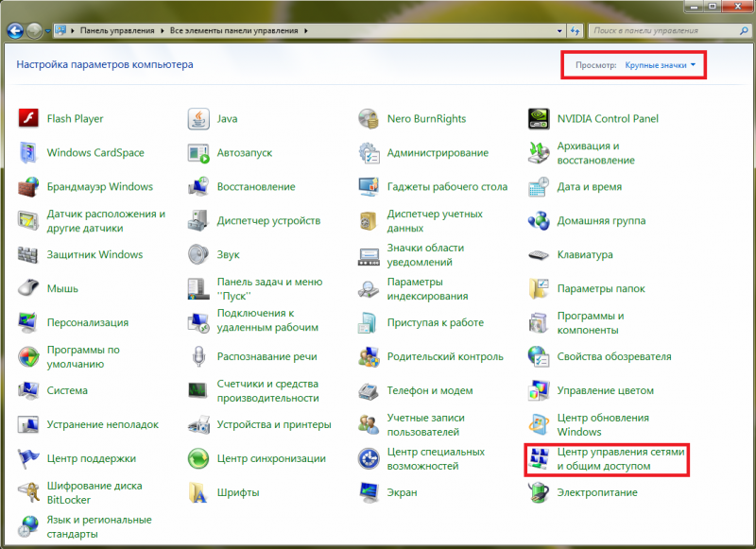
Task: Click the Forward navigation button
Action: pos(34,31)
